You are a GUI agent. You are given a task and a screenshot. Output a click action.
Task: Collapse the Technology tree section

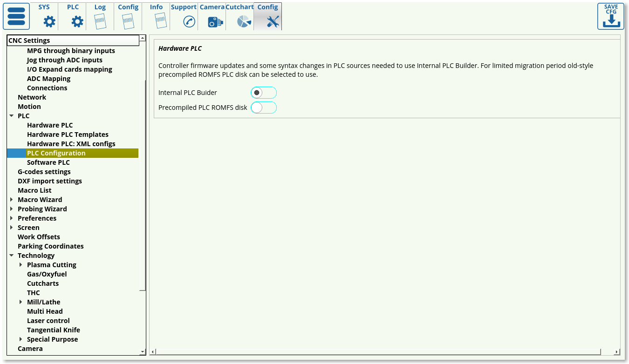click(x=11, y=256)
